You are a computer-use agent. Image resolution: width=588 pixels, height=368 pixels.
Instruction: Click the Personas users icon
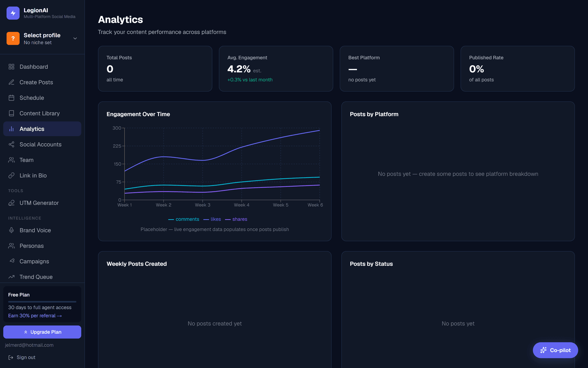point(11,246)
